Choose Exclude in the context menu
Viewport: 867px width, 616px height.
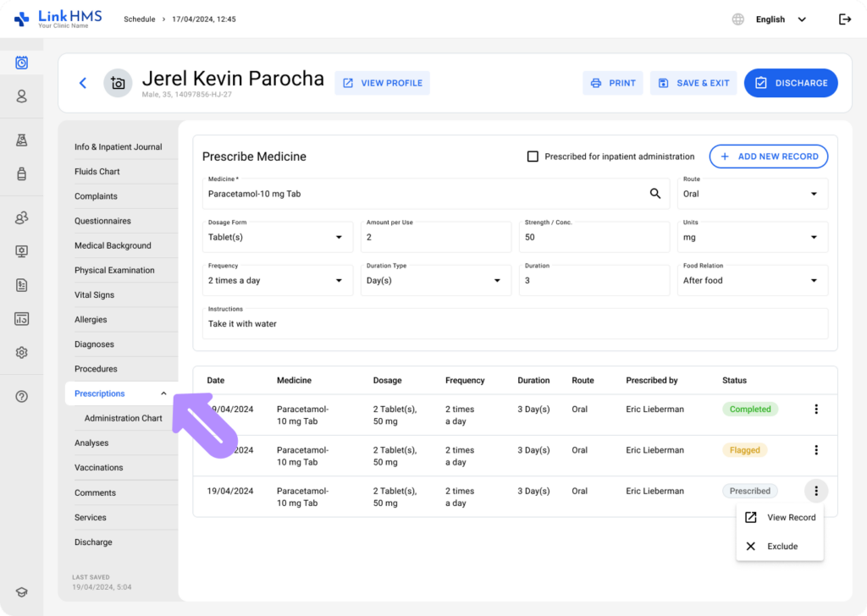[x=780, y=547]
